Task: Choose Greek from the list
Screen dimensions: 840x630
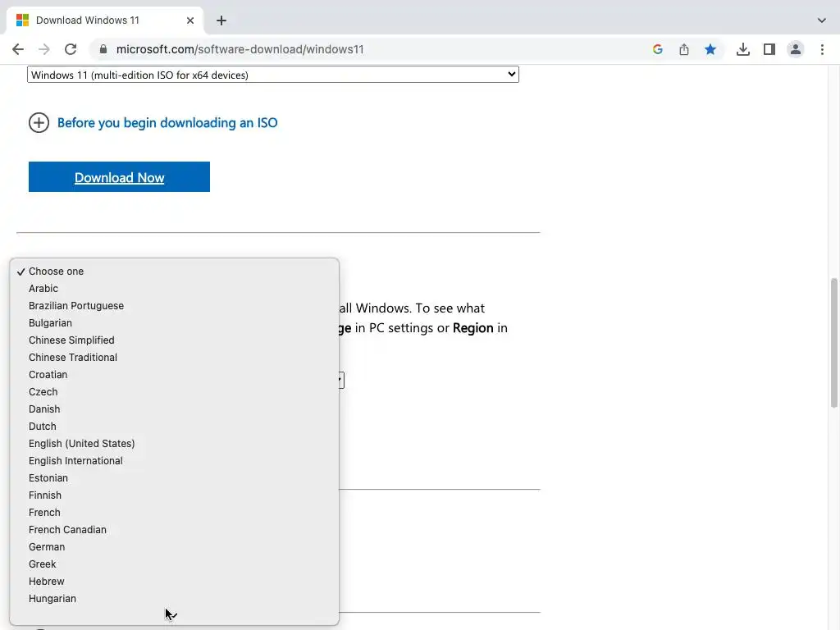Action: click(174, 564)
